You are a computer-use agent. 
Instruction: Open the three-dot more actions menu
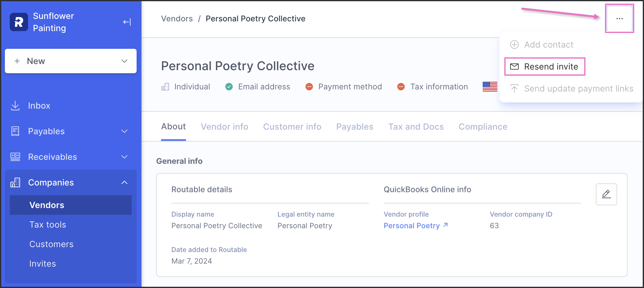619,19
